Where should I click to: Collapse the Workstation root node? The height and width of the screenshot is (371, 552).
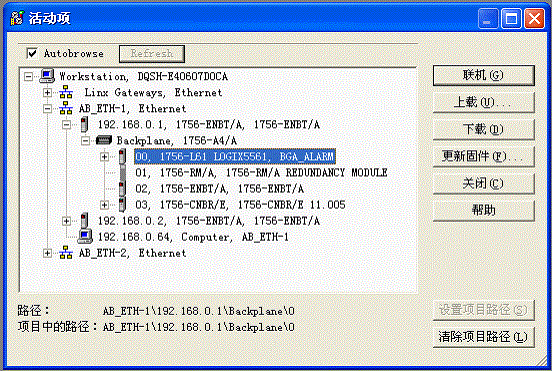pos(29,76)
